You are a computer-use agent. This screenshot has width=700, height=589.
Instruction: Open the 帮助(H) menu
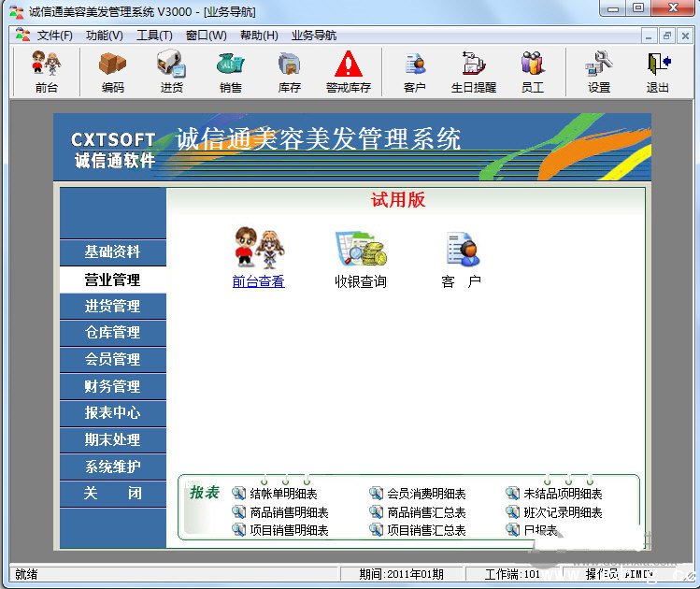(x=259, y=36)
